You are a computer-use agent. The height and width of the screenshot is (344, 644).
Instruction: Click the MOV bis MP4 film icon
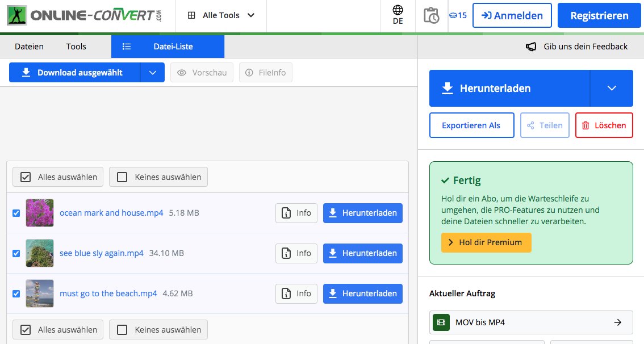click(x=441, y=322)
